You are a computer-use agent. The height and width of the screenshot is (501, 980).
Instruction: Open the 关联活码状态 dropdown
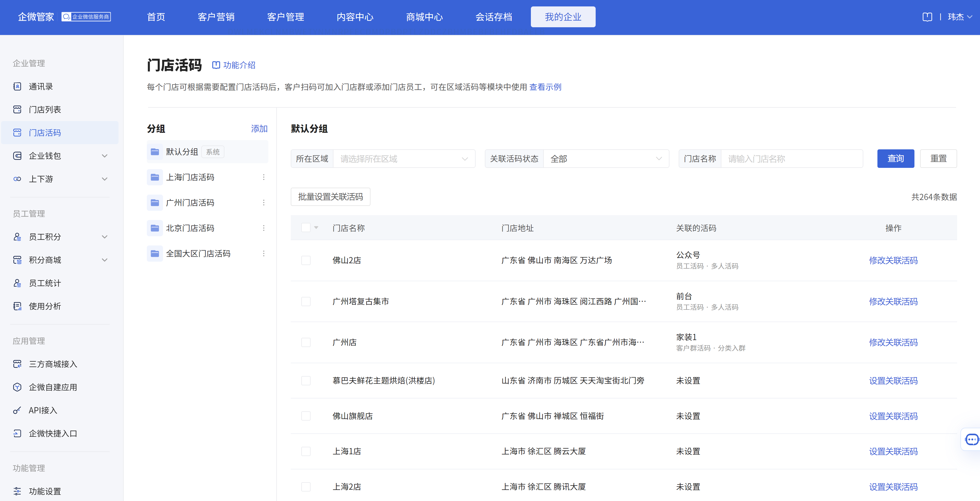[606, 159]
